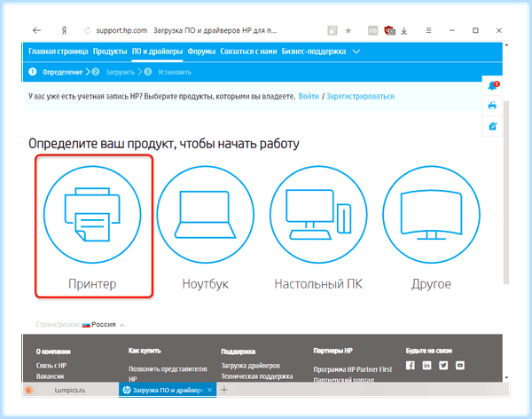This screenshot has height=419, width=532.
Task: Click the Войти link
Action: [x=309, y=96]
